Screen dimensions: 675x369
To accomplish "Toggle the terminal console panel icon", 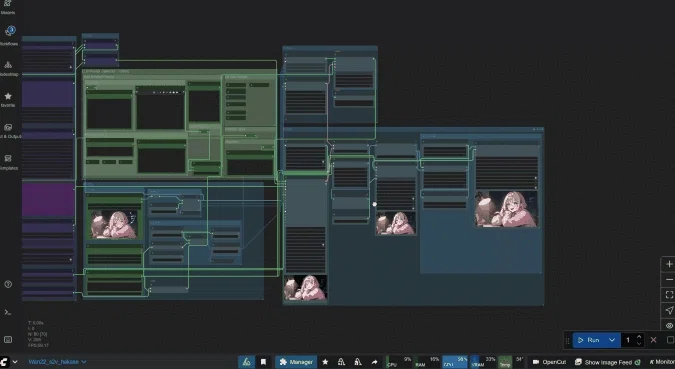I will click(8, 312).
